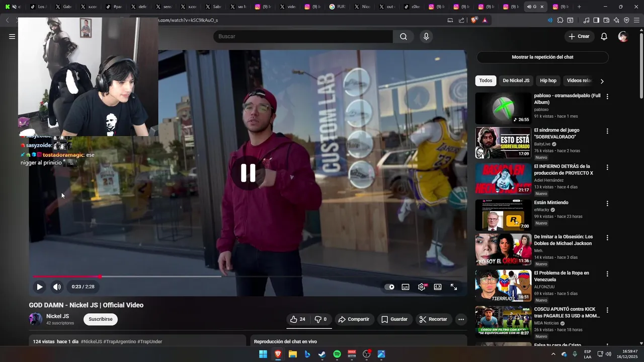This screenshot has width=644, height=362.
Task: Click the Compartir share button
Action: point(354,319)
